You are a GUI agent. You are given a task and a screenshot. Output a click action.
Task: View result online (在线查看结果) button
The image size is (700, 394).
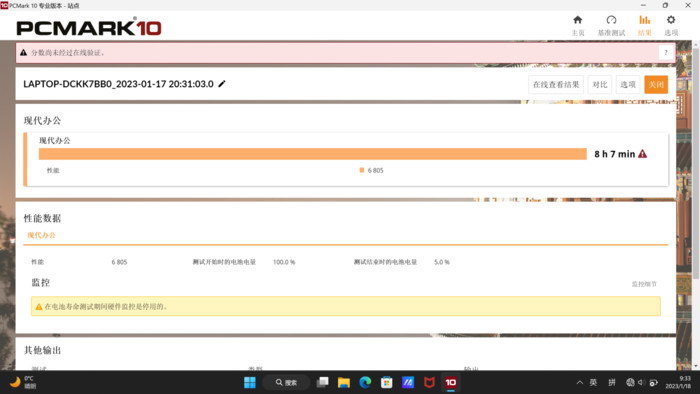pyautogui.click(x=556, y=84)
